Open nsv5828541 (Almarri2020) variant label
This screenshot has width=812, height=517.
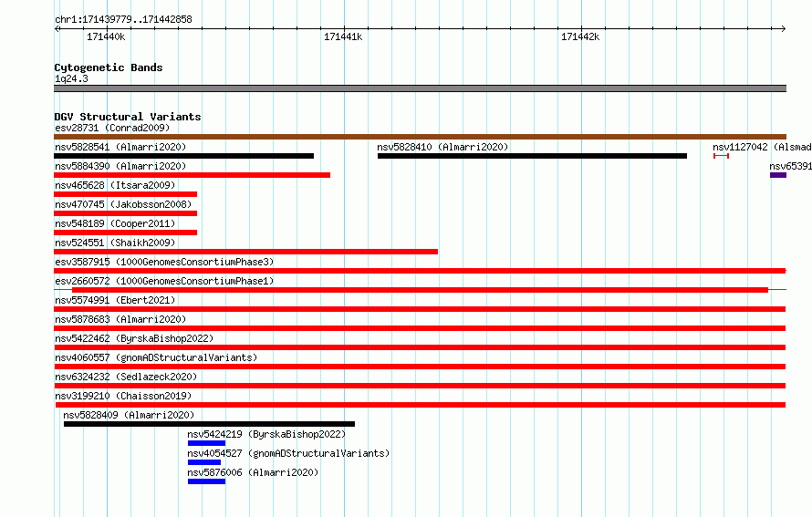(120, 147)
